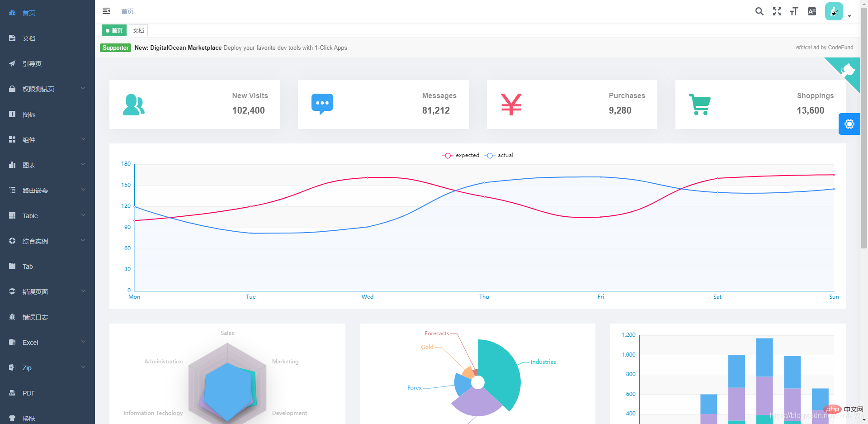
Task: Click the GitHub corner octocat icon
Action: (848, 70)
